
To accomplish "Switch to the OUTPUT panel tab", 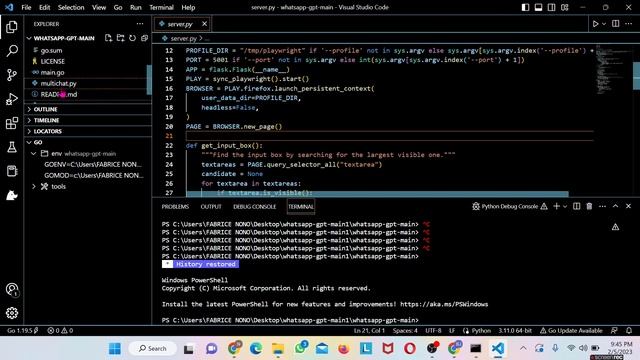I will click(x=211, y=207).
